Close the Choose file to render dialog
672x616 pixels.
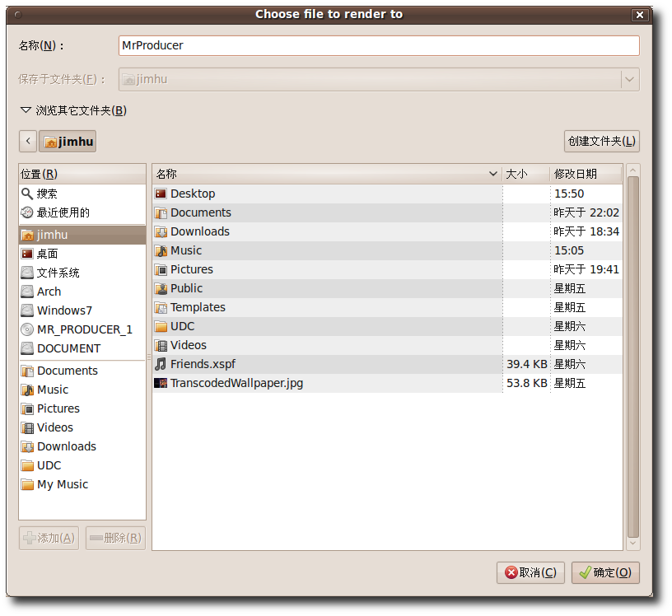(639, 15)
